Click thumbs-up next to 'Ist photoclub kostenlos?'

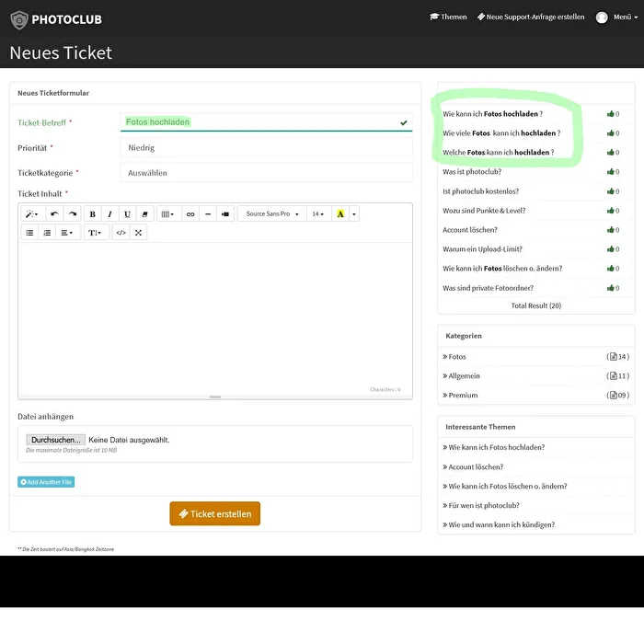pos(611,191)
